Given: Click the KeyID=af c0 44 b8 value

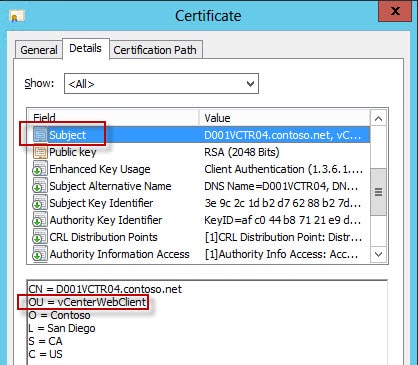Looking at the screenshot, I should (x=283, y=220).
